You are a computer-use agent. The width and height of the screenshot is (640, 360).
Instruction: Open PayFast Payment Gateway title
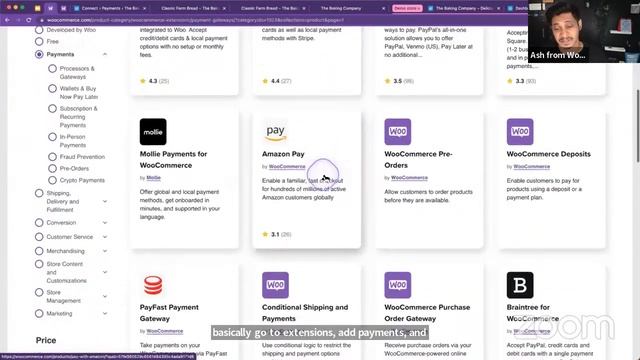pos(169,313)
